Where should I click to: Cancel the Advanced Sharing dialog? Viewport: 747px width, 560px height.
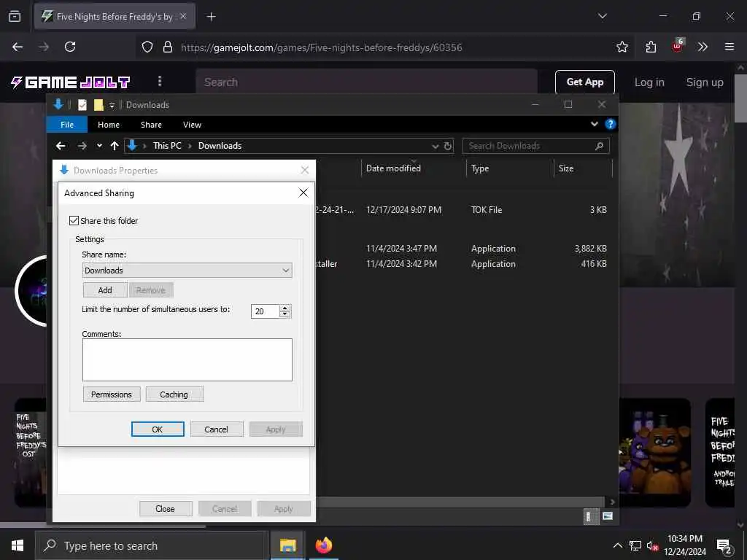pos(216,429)
